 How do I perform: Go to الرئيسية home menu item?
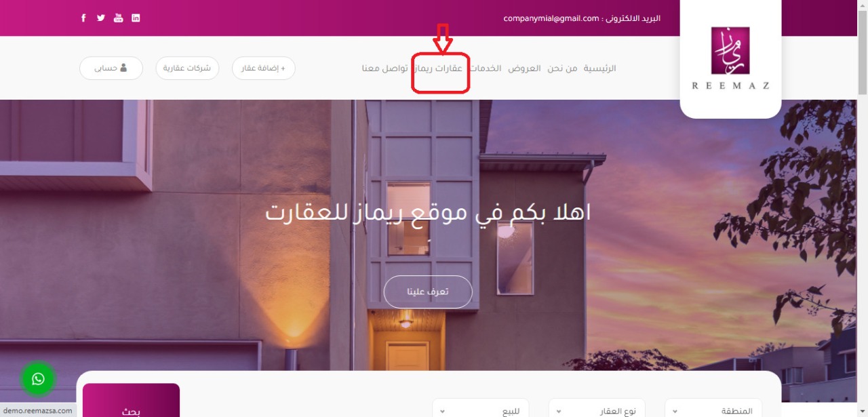pos(600,68)
